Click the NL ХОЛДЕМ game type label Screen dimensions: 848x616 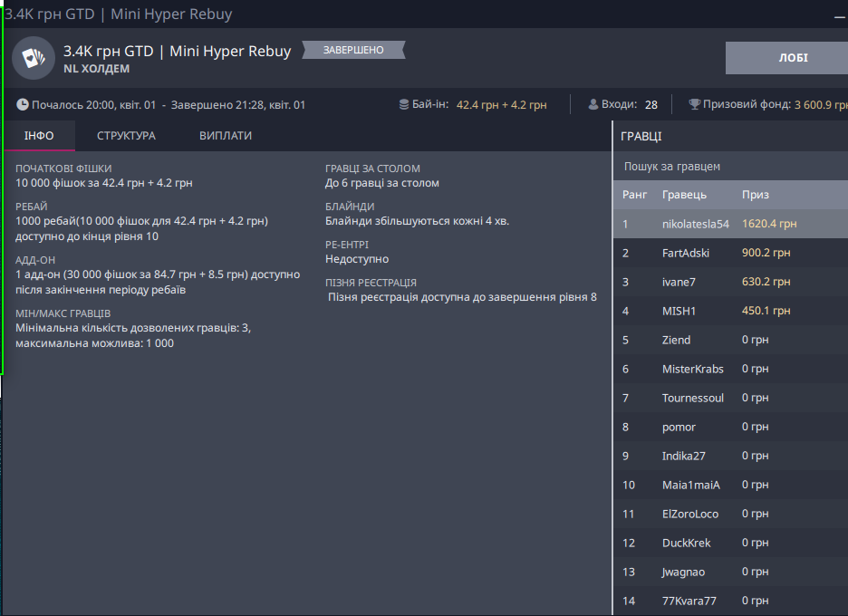(97, 69)
